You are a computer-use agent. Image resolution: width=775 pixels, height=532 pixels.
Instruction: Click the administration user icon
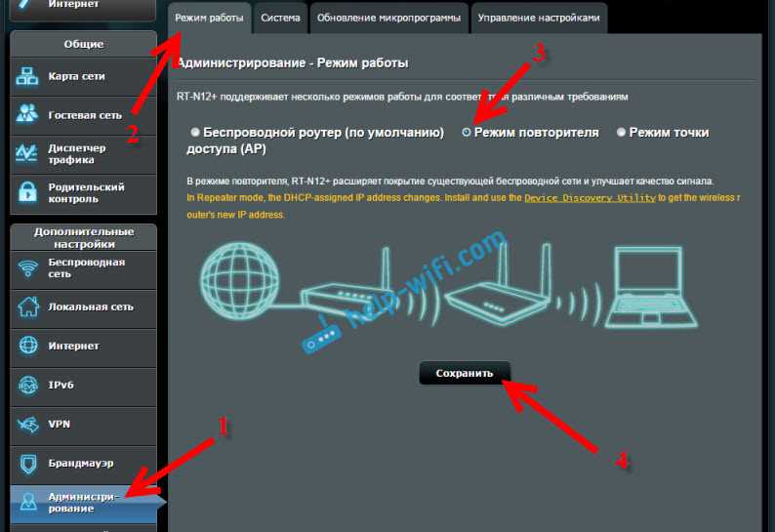28,502
